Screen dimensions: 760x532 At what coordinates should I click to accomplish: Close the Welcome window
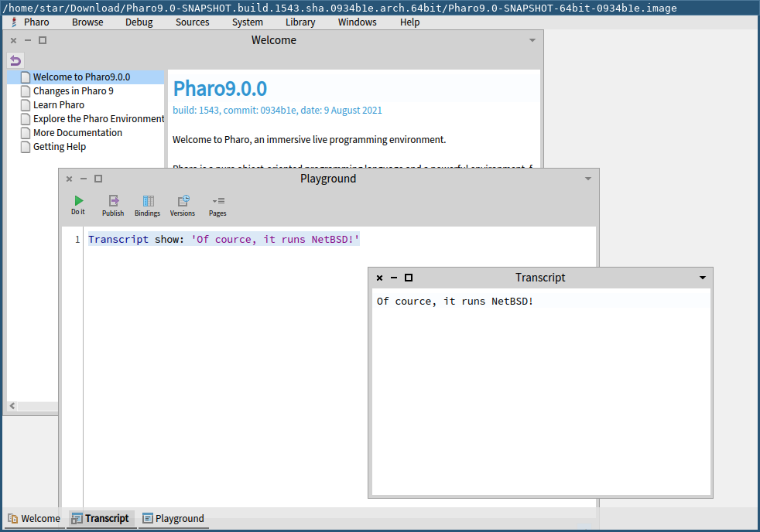tap(14, 41)
